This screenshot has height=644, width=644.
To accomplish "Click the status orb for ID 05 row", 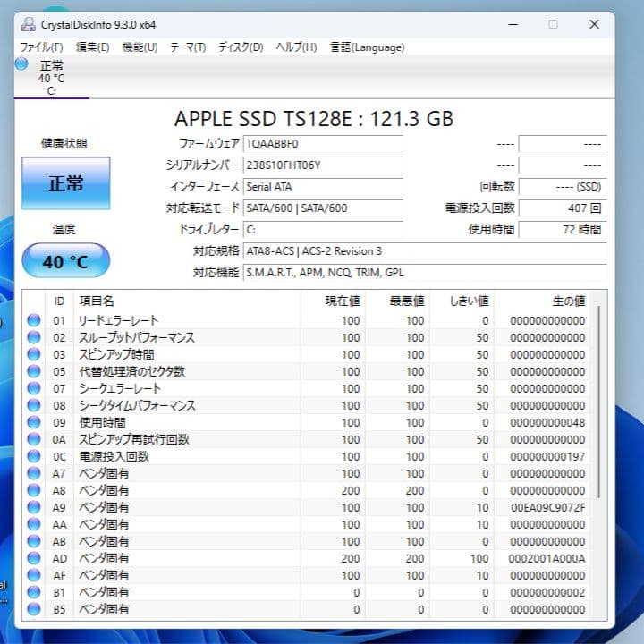I will pyautogui.click(x=34, y=371).
